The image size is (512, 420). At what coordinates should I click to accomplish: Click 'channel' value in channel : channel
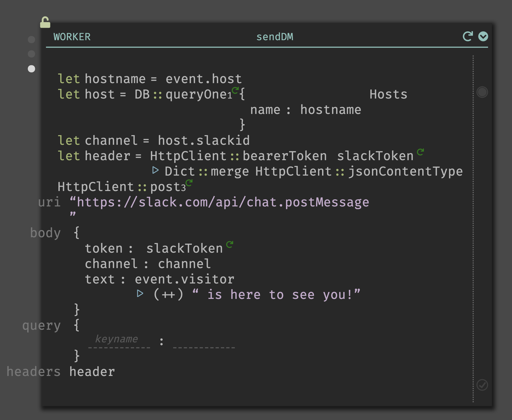(184, 264)
